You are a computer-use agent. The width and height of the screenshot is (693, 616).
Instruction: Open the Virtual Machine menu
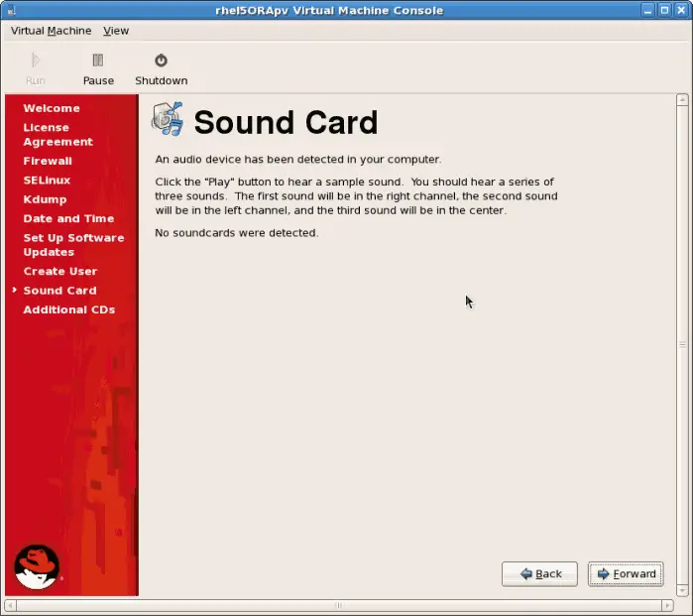[51, 31]
